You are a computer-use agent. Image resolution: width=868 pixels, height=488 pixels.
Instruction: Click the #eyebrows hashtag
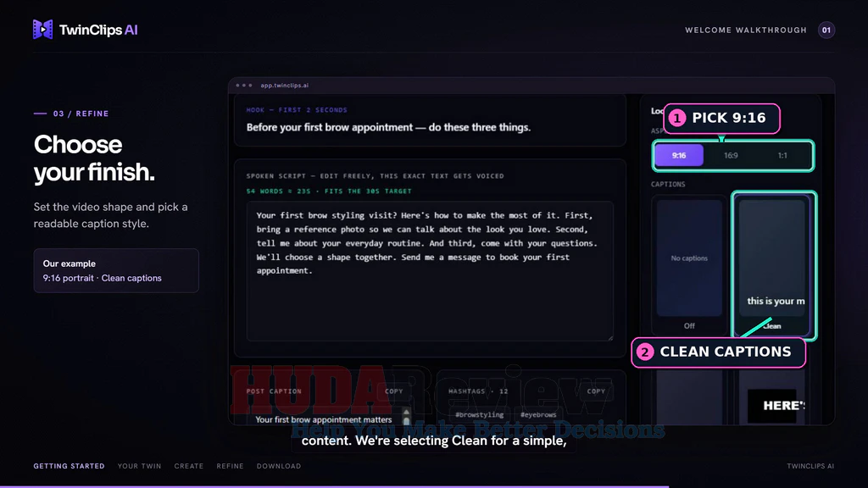[x=538, y=414]
